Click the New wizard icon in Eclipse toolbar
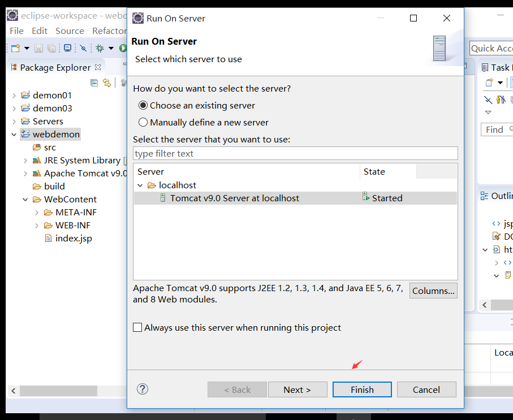Screen dimensions: 513x420 pyautogui.click(x=15, y=49)
